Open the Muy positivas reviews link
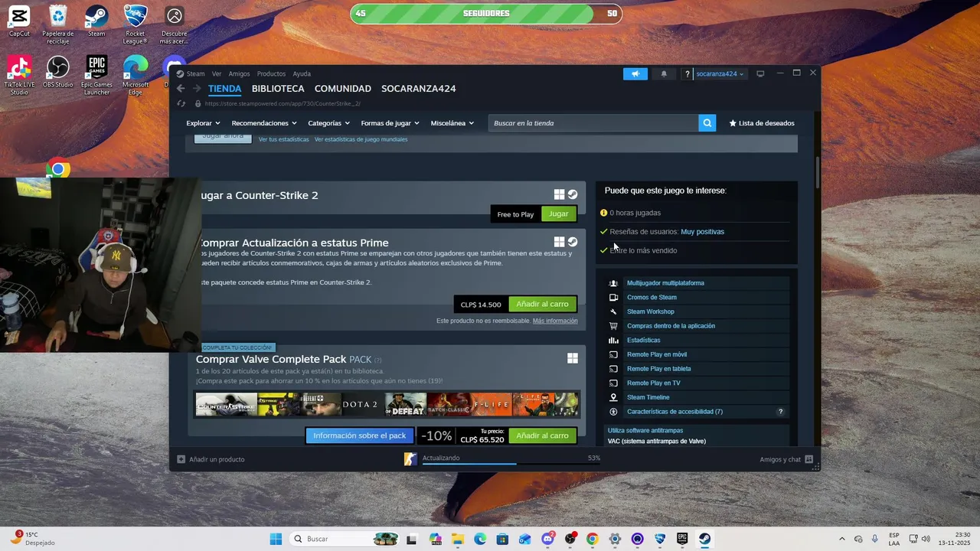The image size is (980, 551). click(702, 232)
